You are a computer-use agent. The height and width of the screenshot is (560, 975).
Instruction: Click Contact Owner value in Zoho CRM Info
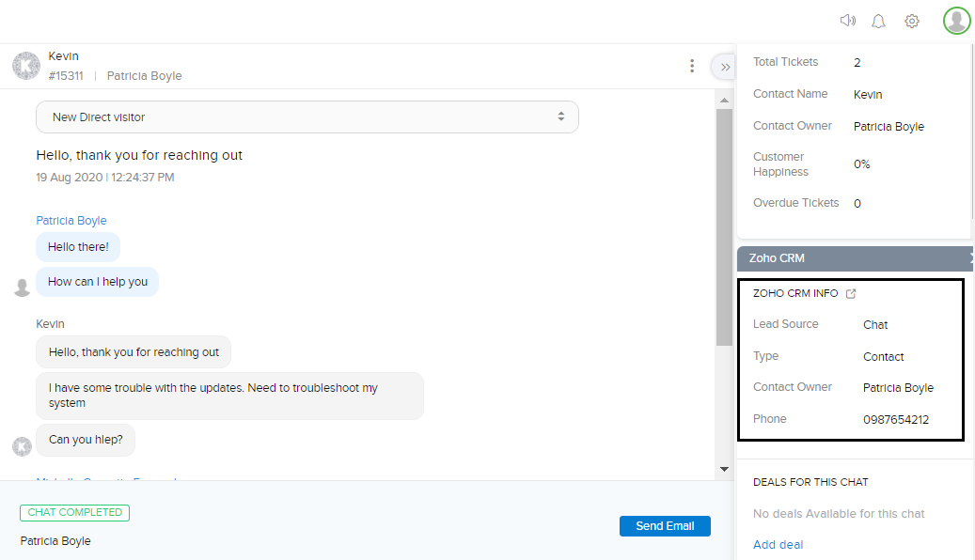(x=898, y=388)
